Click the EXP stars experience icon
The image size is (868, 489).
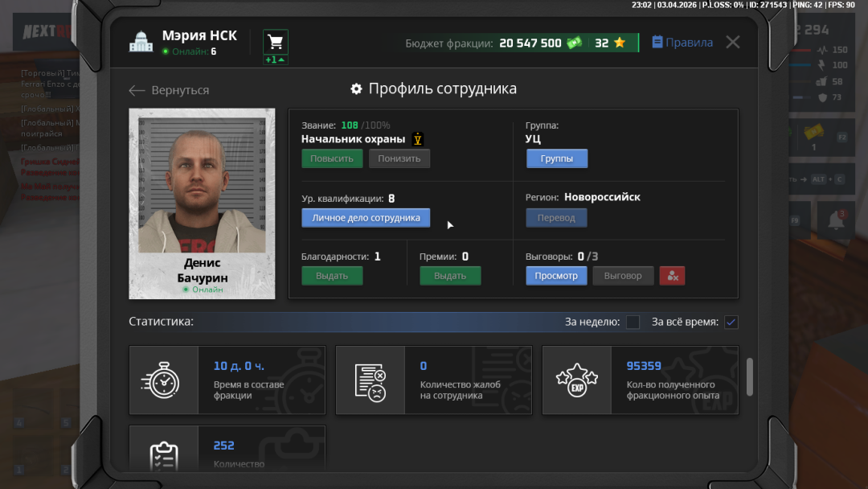[577, 380]
